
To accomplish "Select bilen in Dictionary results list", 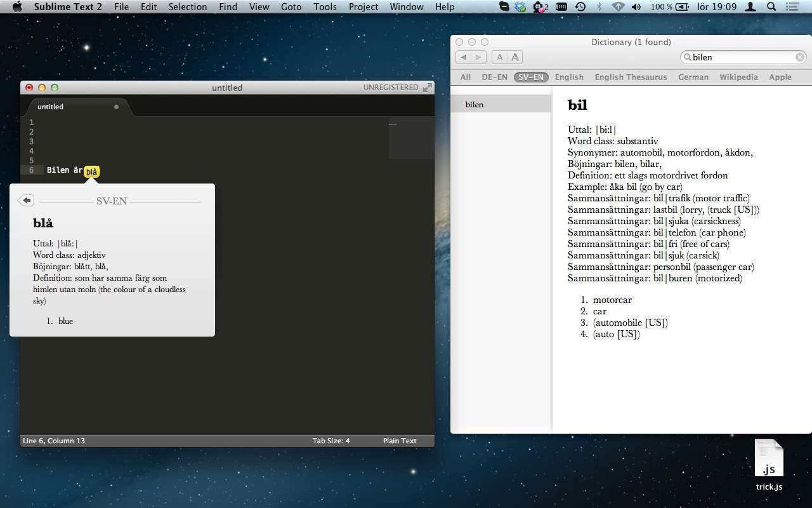I will 501,104.
